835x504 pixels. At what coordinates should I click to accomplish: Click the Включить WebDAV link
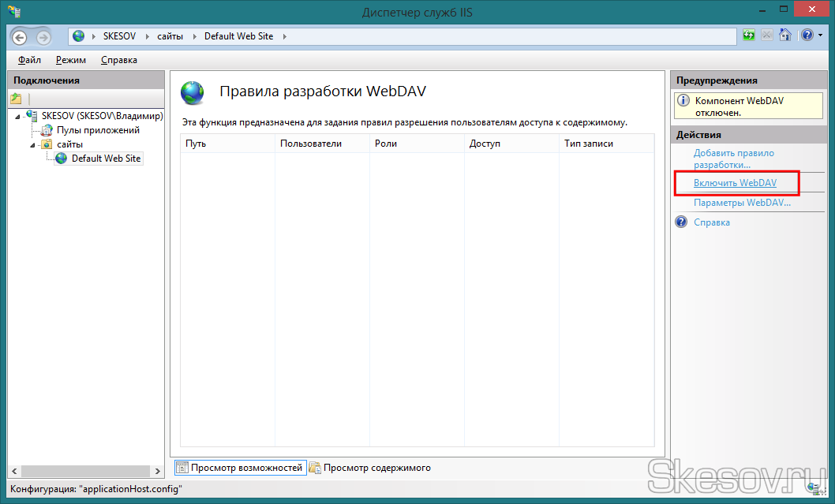(x=735, y=183)
